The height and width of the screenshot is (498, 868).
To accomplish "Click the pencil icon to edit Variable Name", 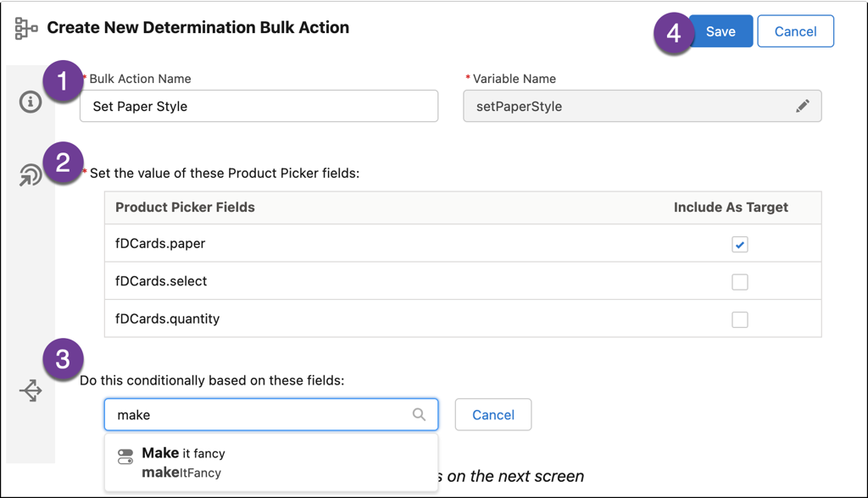I will [803, 106].
